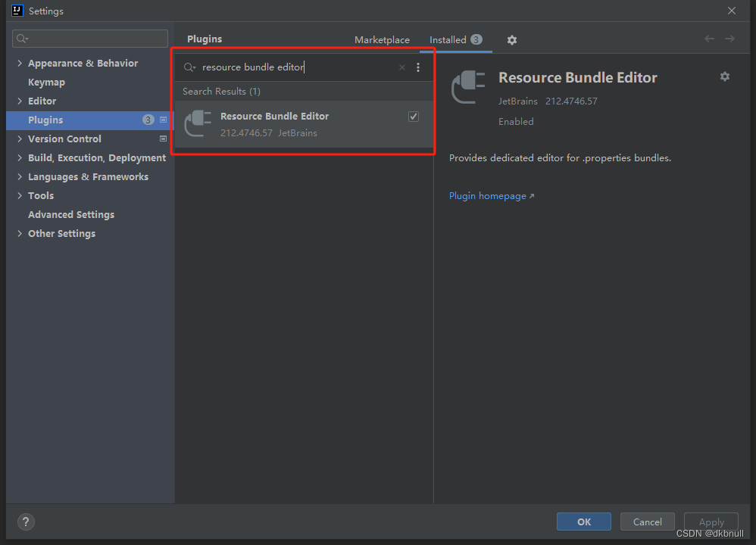This screenshot has height=545, width=756.
Task: Click the IntelliJ logo in title bar
Action: tap(17, 11)
